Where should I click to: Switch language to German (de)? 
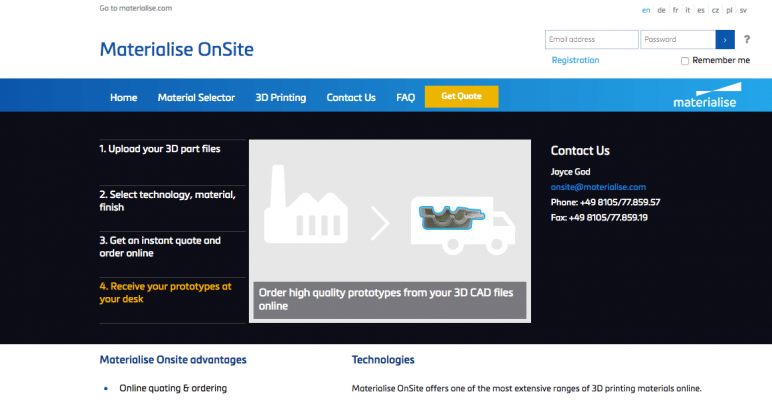[661, 10]
